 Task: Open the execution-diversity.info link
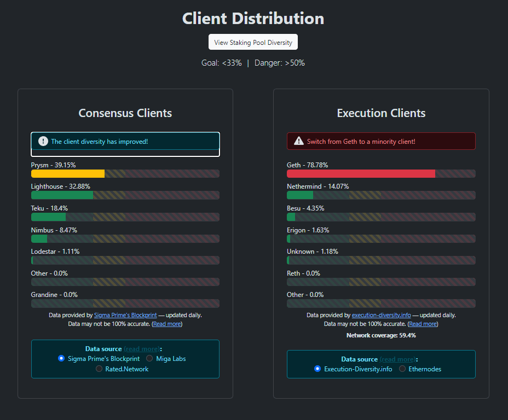tap(382, 315)
